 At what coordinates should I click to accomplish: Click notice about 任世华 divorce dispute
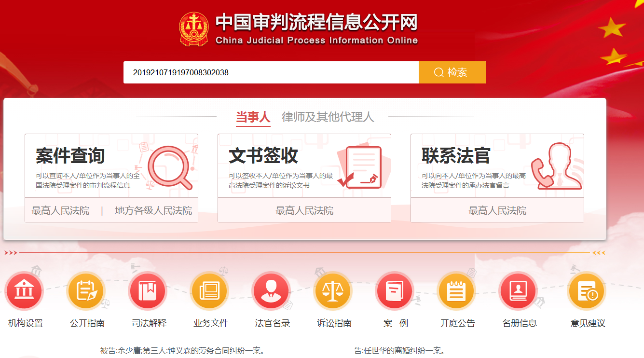point(399,351)
